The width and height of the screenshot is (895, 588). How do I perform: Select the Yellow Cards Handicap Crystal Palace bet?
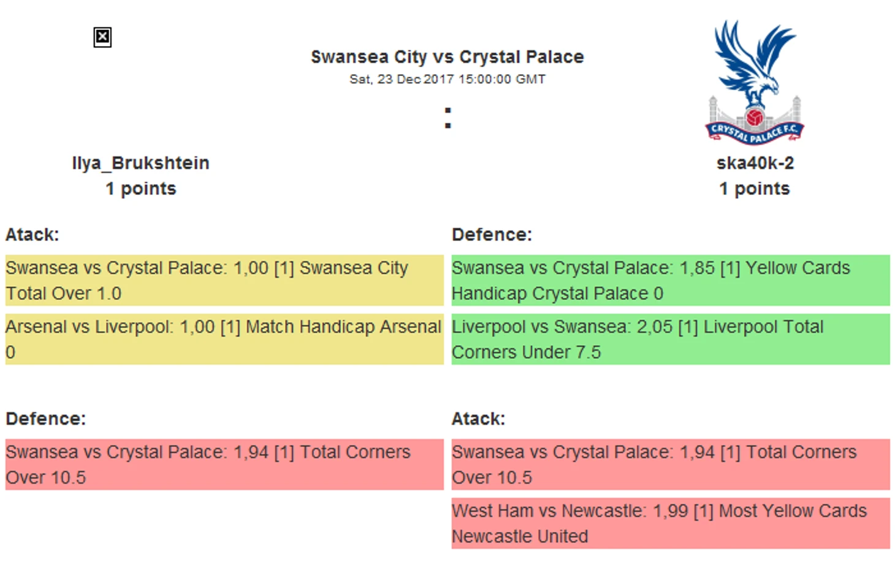670,280
